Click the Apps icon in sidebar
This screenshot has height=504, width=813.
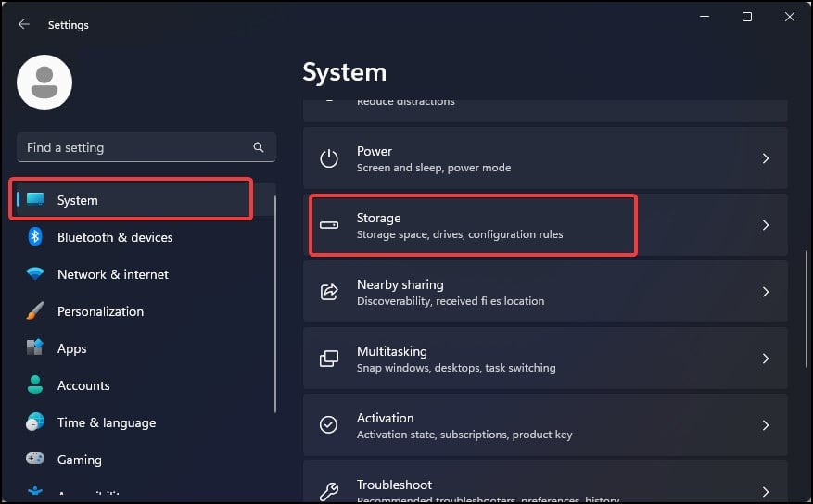point(35,347)
